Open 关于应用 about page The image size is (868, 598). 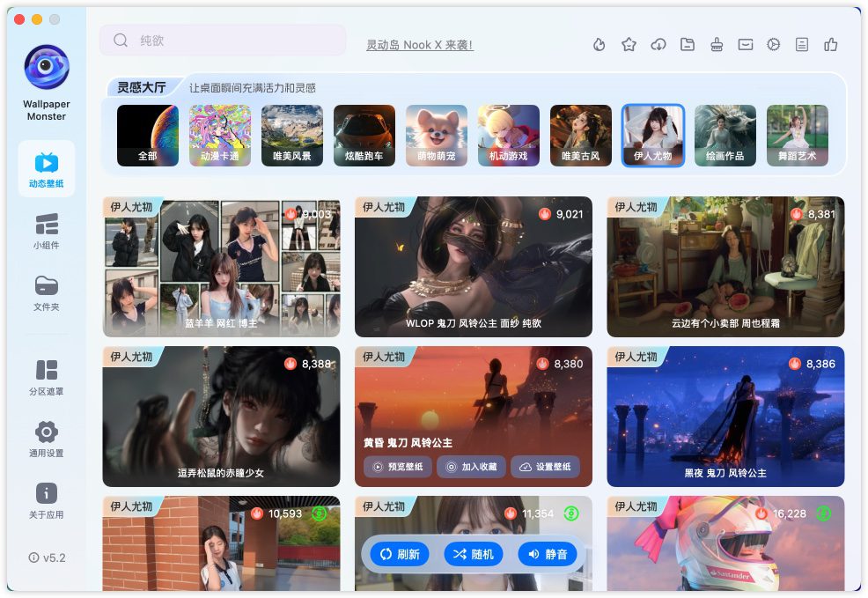(x=46, y=500)
